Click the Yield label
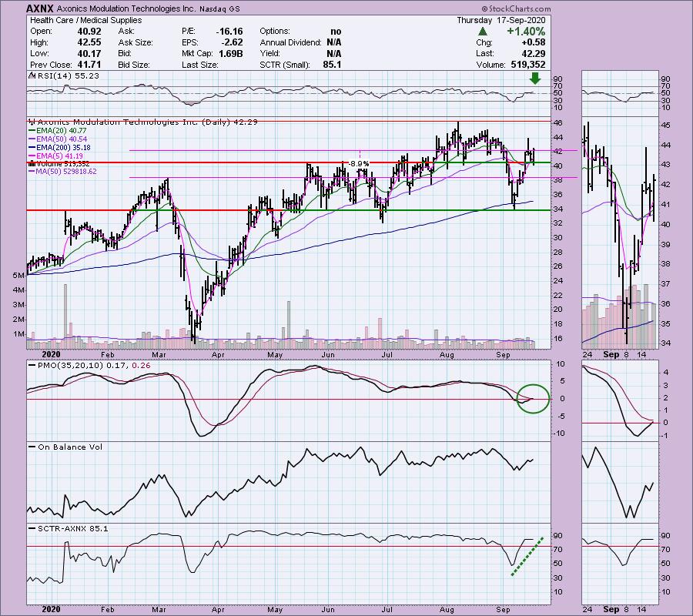This screenshot has height=616, width=693. pos(270,53)
